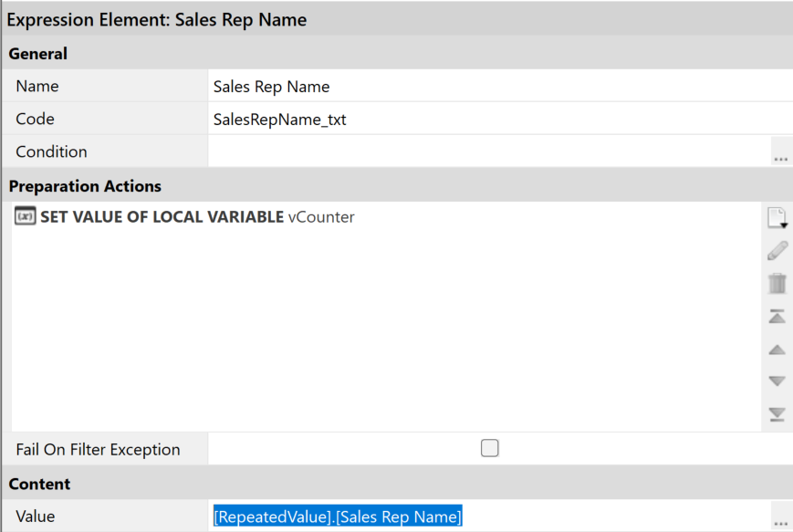The width and height of the screenshot is (793, 532).
Task: Click the pencil edit action icon
Action: point(777,251)
